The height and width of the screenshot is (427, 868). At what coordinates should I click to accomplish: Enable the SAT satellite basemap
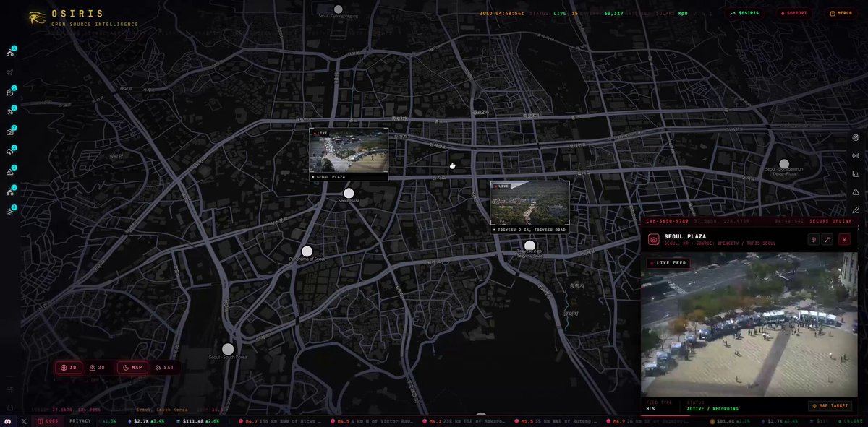pyautogui.click(x=164, y=368)
